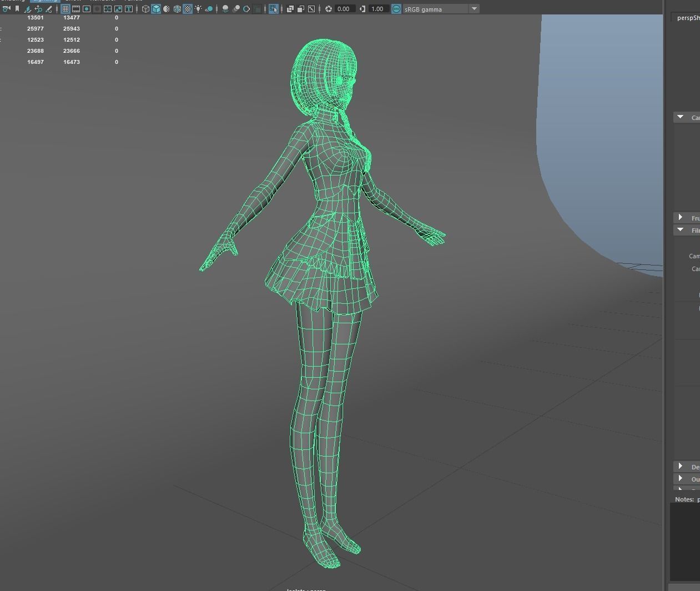Edit the Gamma value 1.00
This screenshot has height=591, width=700.
pos(379,9)
